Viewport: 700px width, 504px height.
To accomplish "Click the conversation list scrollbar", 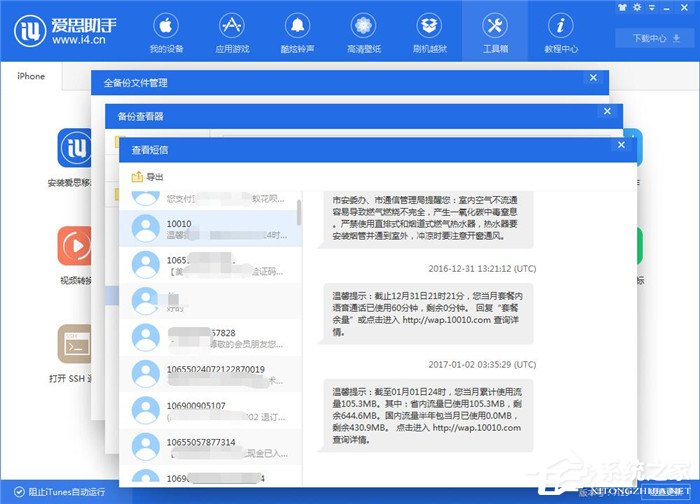I will tap(299, 212).
